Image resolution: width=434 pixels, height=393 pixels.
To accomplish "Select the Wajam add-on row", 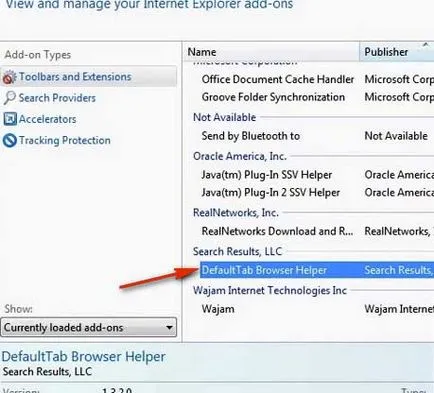I will click(x=317, y=309).
